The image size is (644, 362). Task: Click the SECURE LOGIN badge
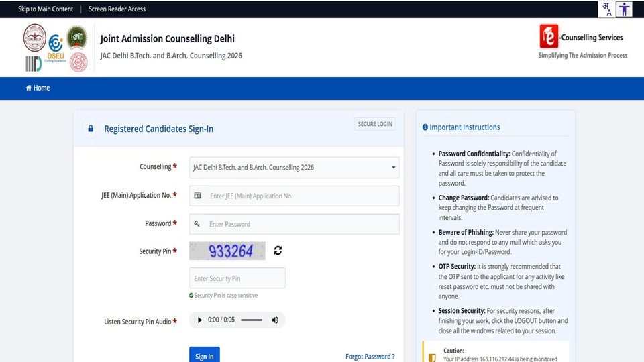click(x=375, y=124)
